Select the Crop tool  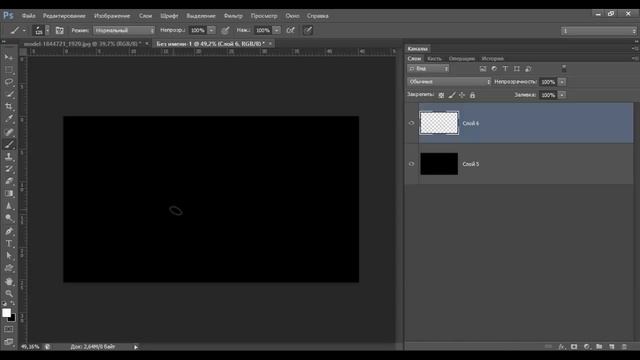pos(9,107)
